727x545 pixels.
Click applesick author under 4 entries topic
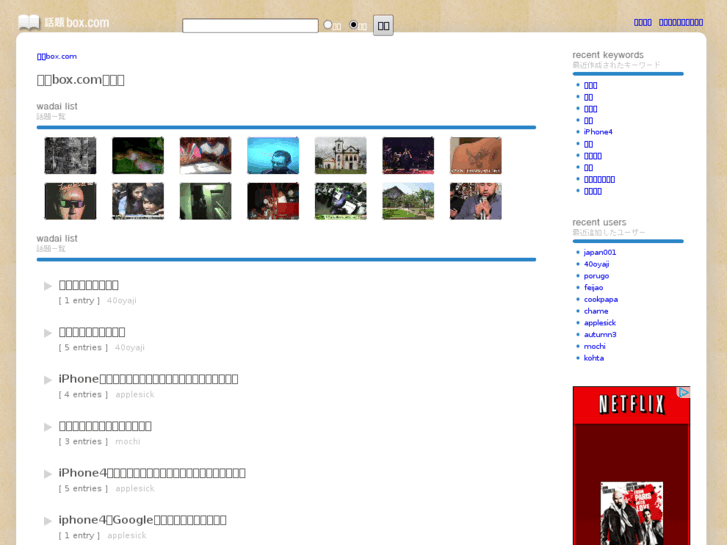(x=135, y=394)
